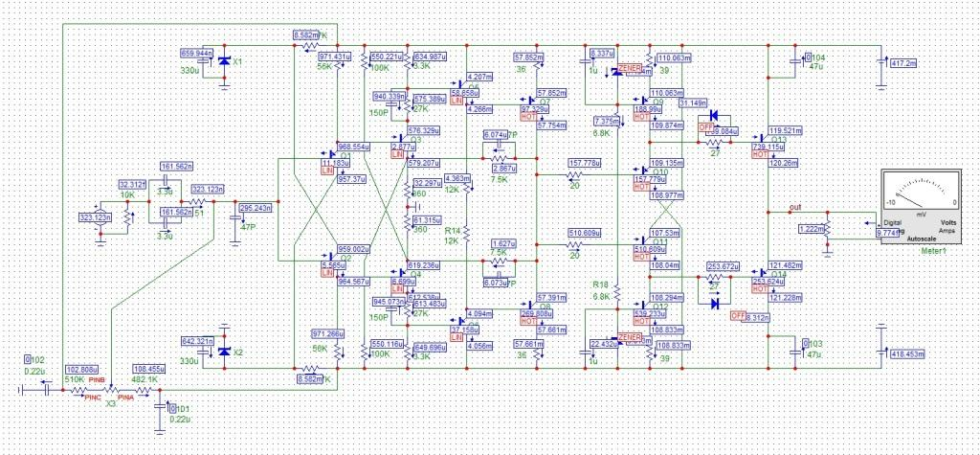
Task: Click the 418.453m current readout
Action: click(907, 353)
